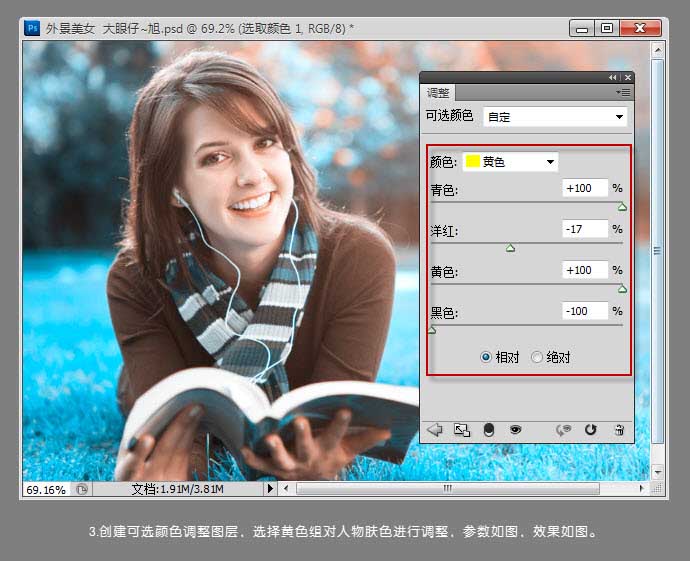Select the 绝对 radio button
690x561 pixels.
pyautogui.click(x=536, y=357)
